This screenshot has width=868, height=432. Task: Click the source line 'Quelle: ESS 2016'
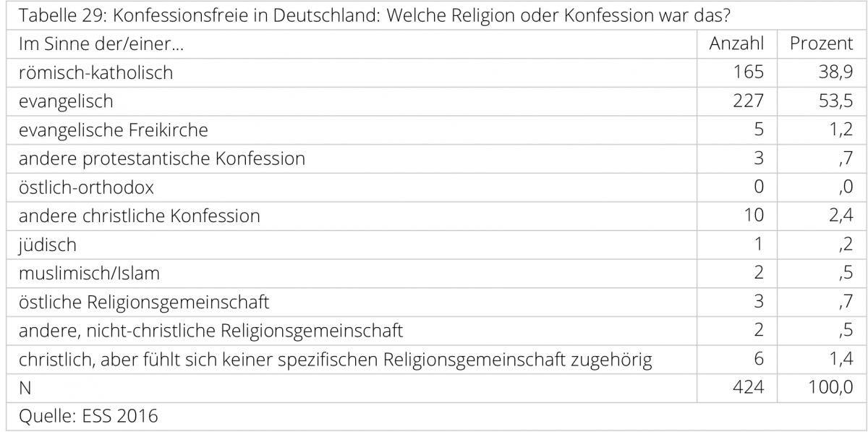pyautogui.click(x=88, y=417)
